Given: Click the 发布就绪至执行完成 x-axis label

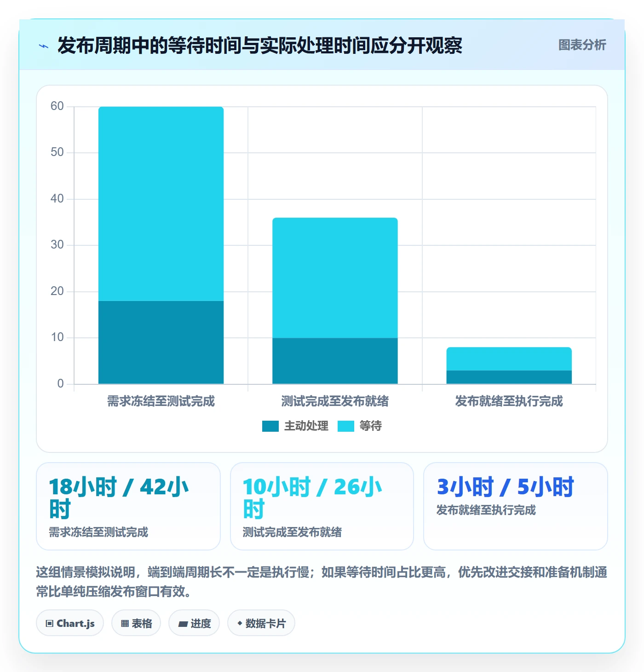Looking at the screenshot, I should click(509, 401).
